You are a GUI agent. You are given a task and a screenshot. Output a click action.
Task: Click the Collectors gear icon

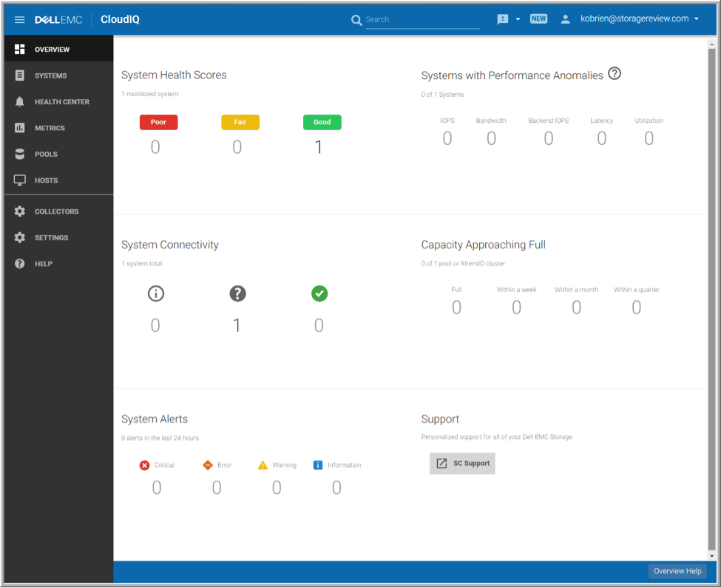point(19,211)
